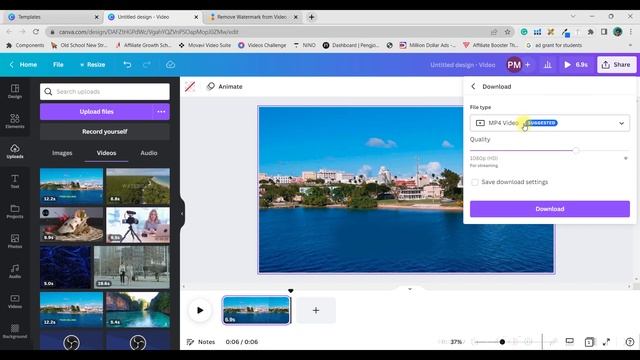This screenshot has width=640, height=360.
Task: Click the Untitled design - Video title
Action: [x=462, y=64]
